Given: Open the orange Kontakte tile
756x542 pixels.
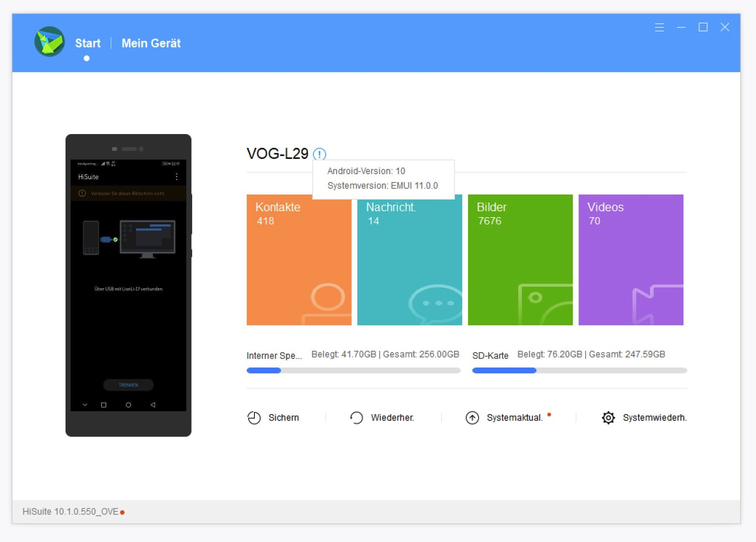Looking at the screenshot, I should click(x=299, y=260).
